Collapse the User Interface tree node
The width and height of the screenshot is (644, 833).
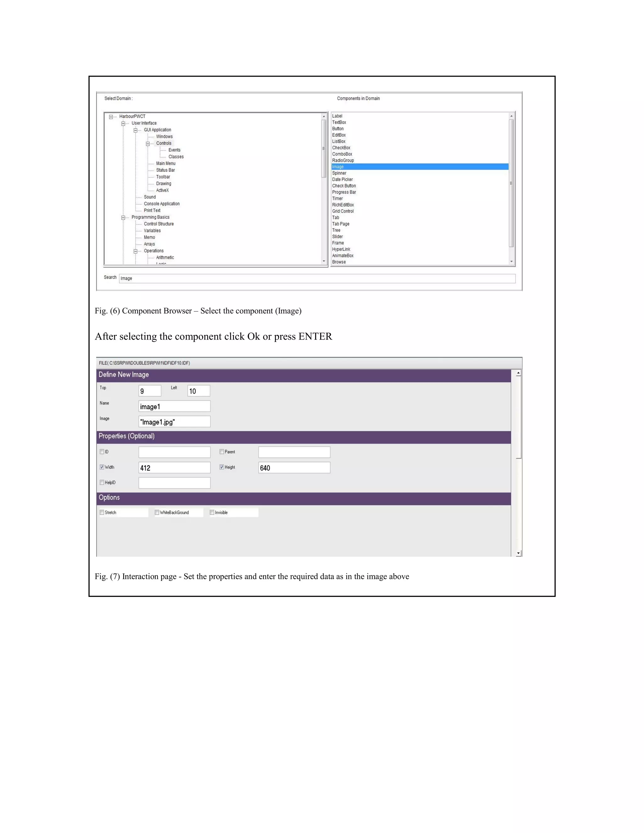coord(123,124)
